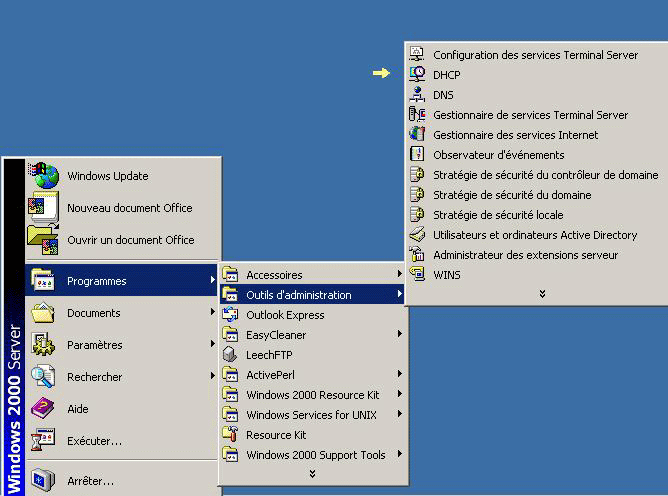Click the Aide book icon
Image resolution: width=668 pixels, height=496 pixels.
43,409
